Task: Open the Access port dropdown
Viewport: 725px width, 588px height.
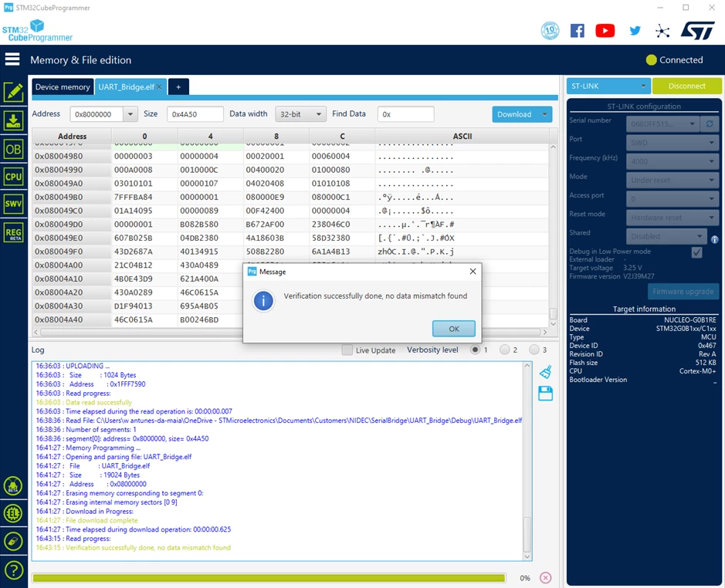Action: tap(672, 199)
